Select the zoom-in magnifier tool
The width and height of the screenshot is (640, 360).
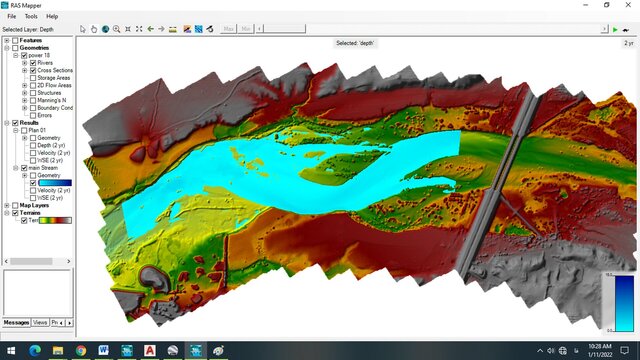[x=117, y=29]
